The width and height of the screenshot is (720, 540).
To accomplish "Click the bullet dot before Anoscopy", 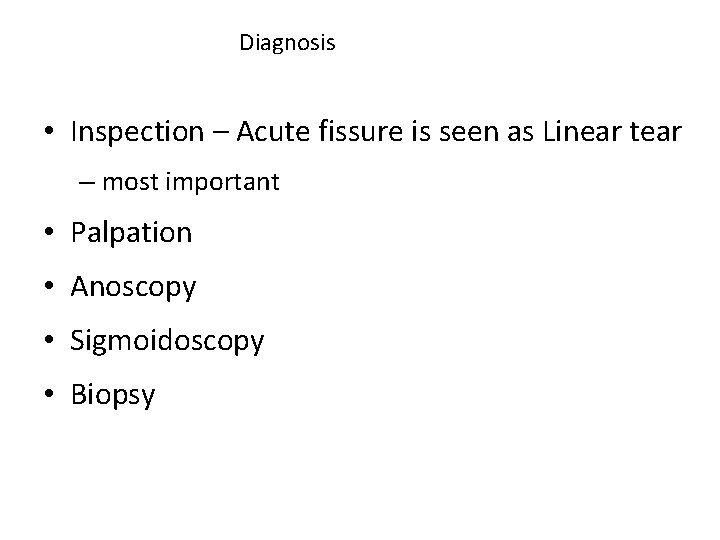I will click(x=49, y=286).
